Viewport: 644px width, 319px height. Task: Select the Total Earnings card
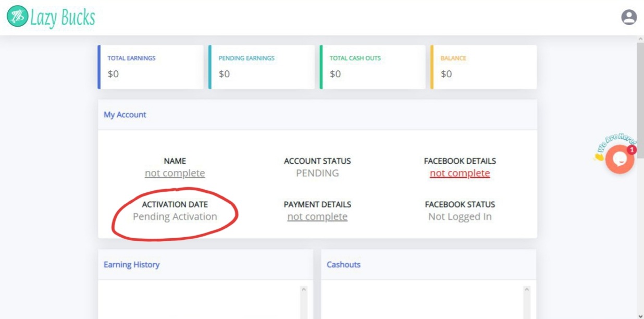click(x=151, y=67)
